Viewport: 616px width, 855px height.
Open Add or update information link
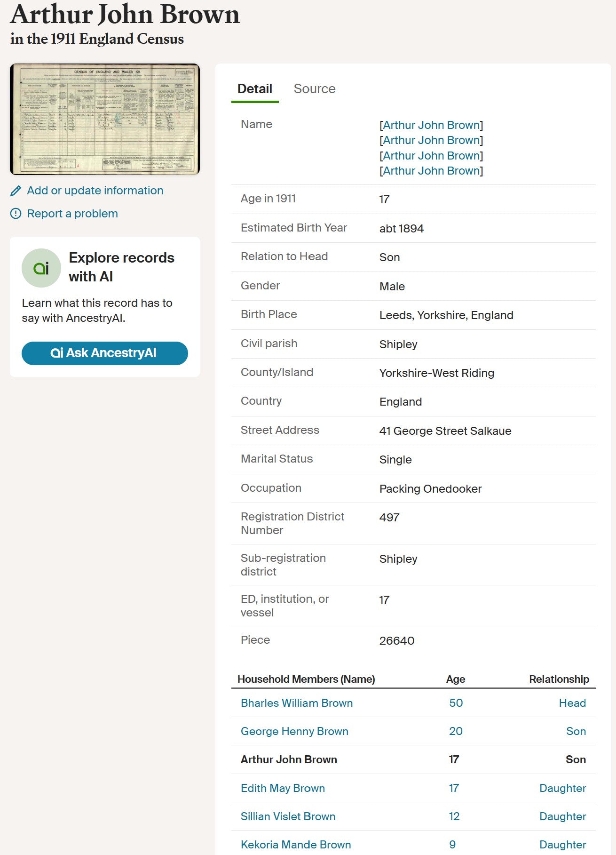point(95,191)
